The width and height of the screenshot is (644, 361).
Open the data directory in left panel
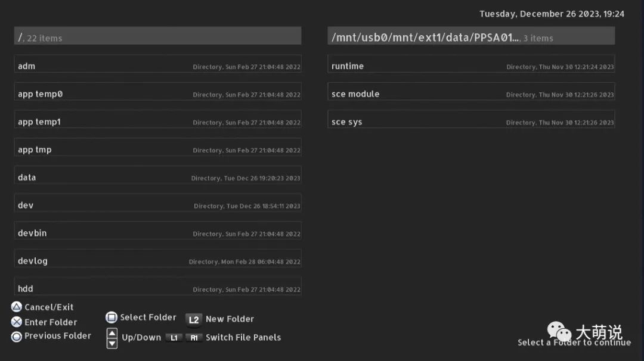click(x=157, y=177)
